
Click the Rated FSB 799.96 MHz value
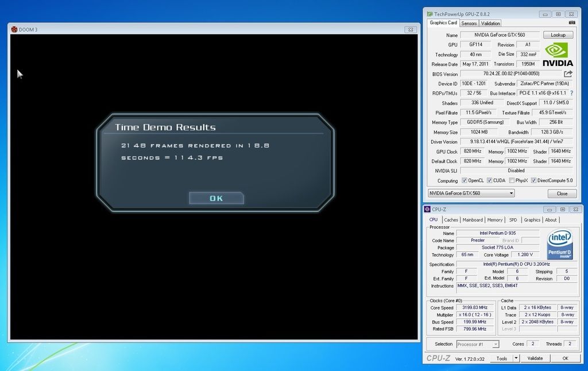[x=475, y=329]
